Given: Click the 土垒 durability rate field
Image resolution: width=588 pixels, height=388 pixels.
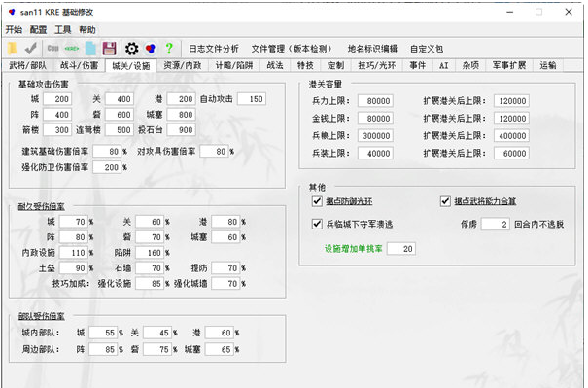Looking at the screenshot, I should point(74,268).
